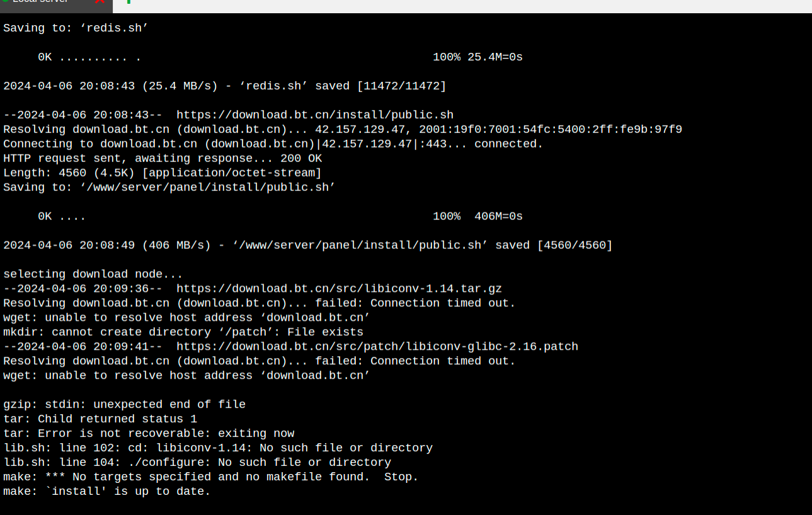Click the green connection status dot
The width and height of the screenshot is (812, 515).
pos(5,2)
